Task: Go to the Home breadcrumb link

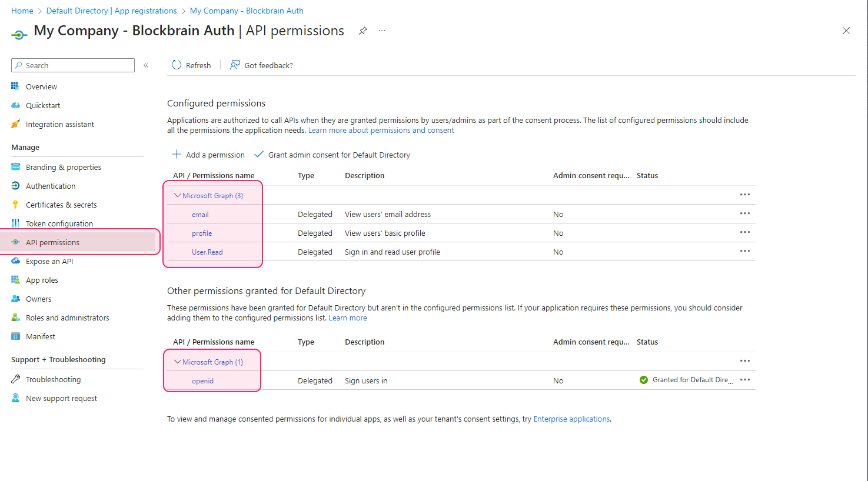Action: (22, 11)
